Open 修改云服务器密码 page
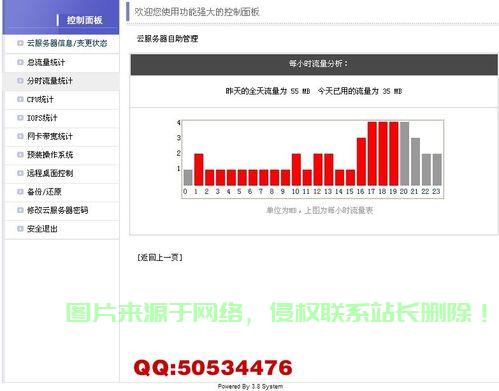Viewport: 499px width, 391px height. 57,210
